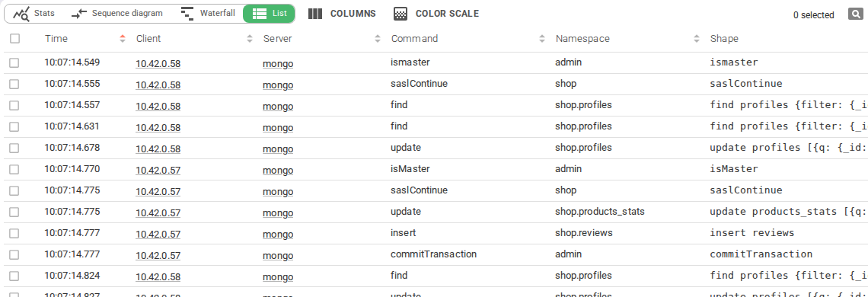Open mongo server link in ismaster row
This screenshot has width=868, height=297.
(x=278, y=63)
